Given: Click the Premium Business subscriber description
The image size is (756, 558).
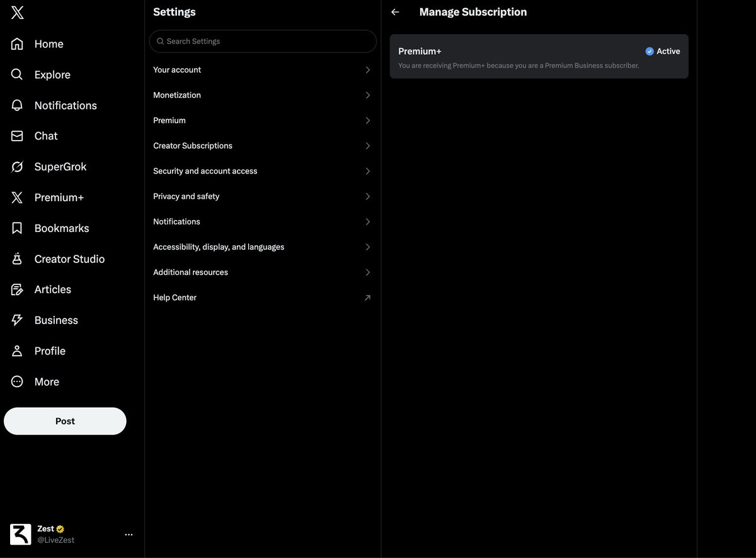Looking at the screenshot, I should click(518, 66).
